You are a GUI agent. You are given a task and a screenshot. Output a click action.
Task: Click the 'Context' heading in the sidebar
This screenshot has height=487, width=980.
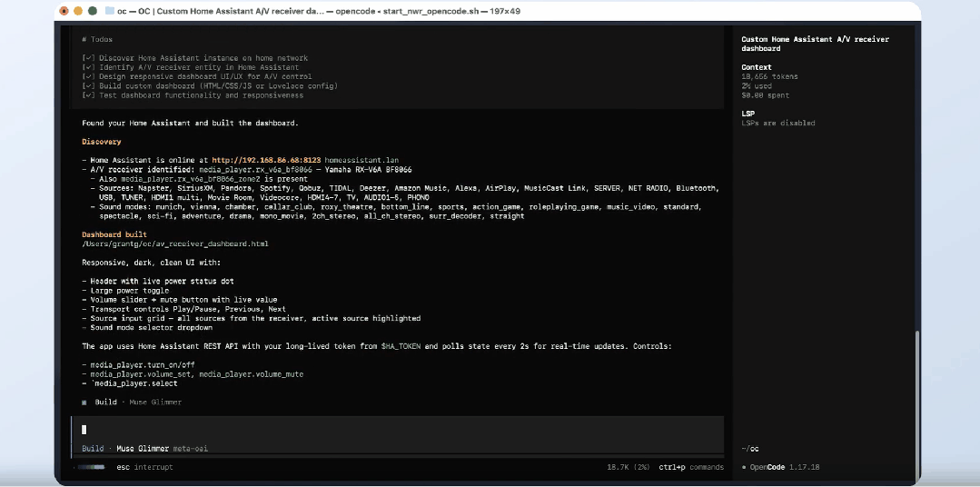click(757, 67)
